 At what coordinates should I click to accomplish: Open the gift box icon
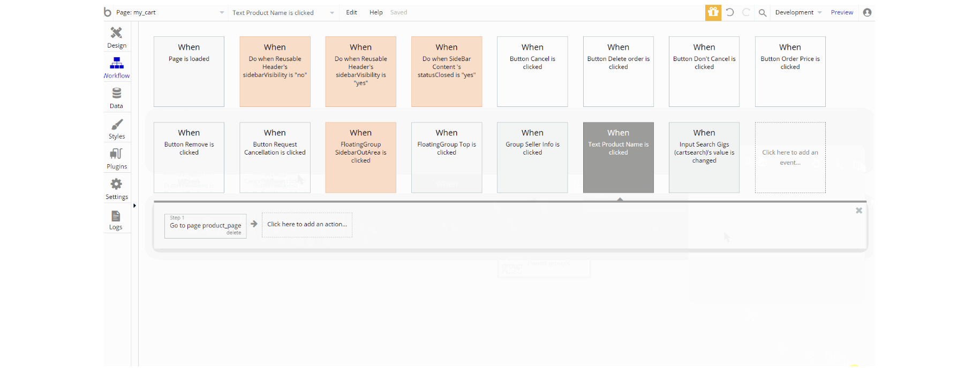click(713, 12)
